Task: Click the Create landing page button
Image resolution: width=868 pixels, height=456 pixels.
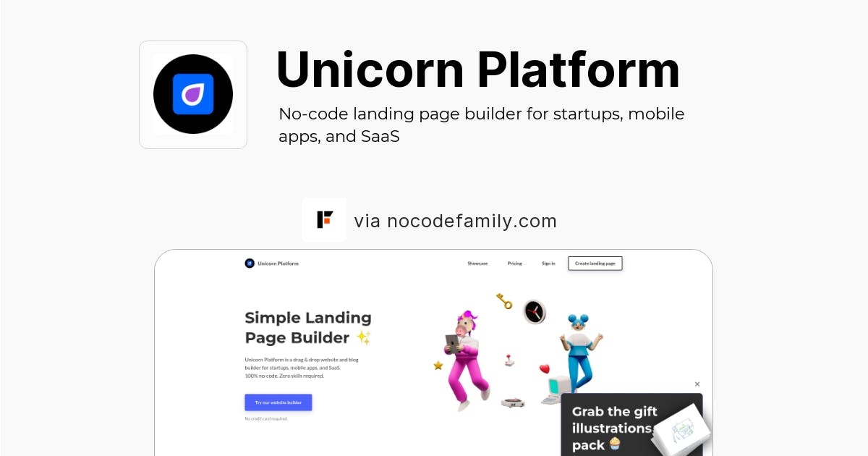Action: point(595,263)
